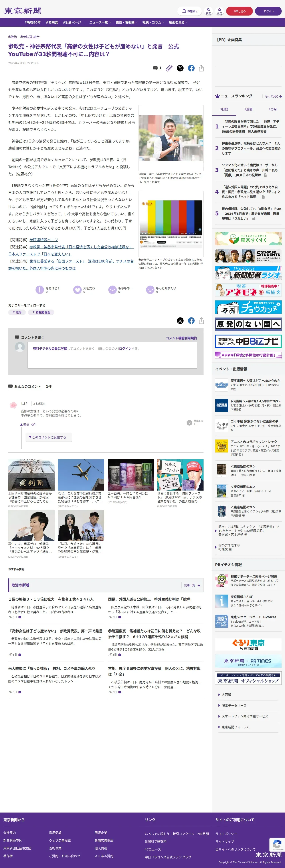
Task: Open the 新聞記者ラジオ podcast banner
Action: (x=248, y=273)
